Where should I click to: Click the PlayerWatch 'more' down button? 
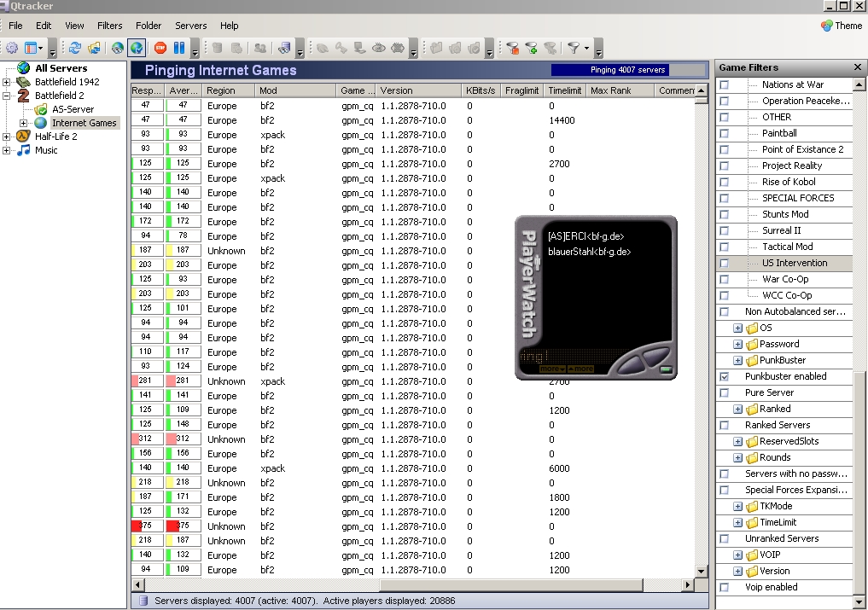(552, 369)
